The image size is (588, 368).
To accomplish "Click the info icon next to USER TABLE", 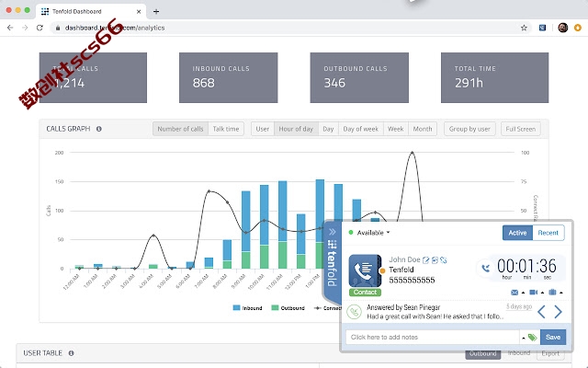I will [72, 353].
